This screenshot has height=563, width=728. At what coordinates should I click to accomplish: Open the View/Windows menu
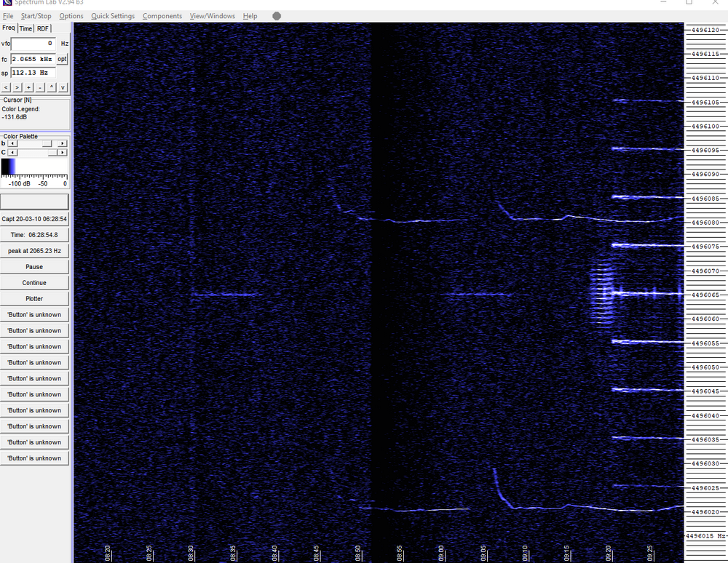[212, 16]
